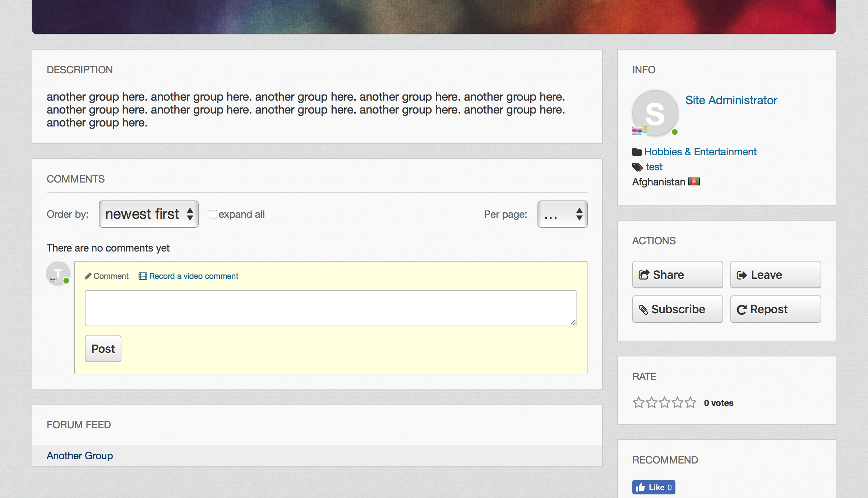
Task: Open the Per page dropdown
Action: tap(562, 214)
